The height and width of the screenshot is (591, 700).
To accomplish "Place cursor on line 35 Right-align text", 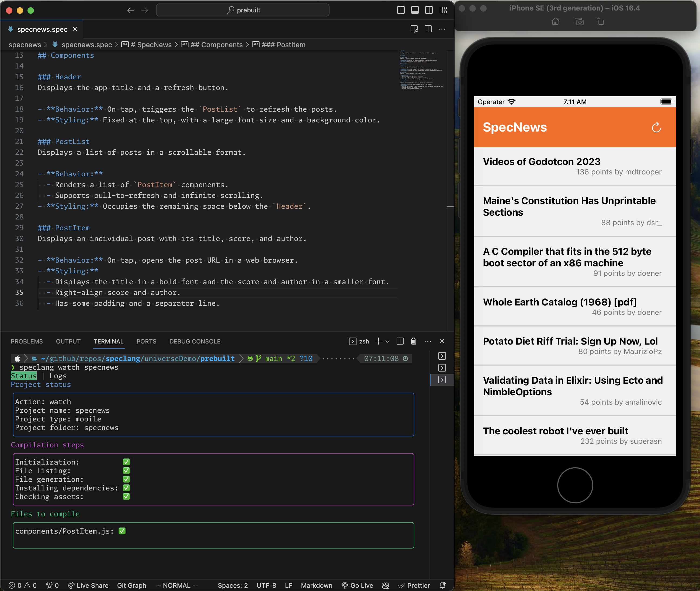I will tap(117, 293).
